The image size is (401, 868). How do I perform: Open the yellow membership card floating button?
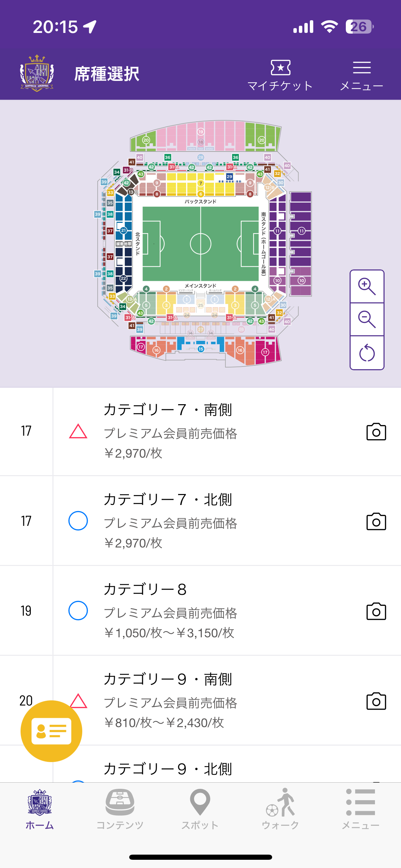(51, 731)
